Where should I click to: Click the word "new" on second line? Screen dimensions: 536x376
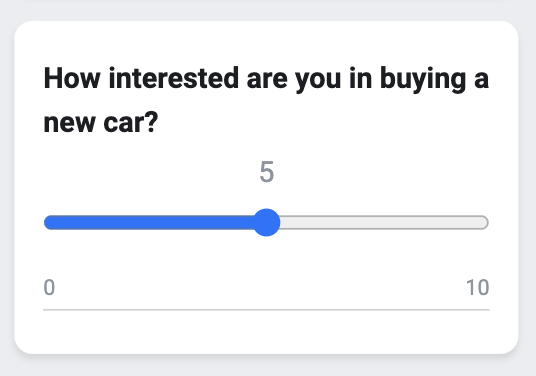pos(69,123)
